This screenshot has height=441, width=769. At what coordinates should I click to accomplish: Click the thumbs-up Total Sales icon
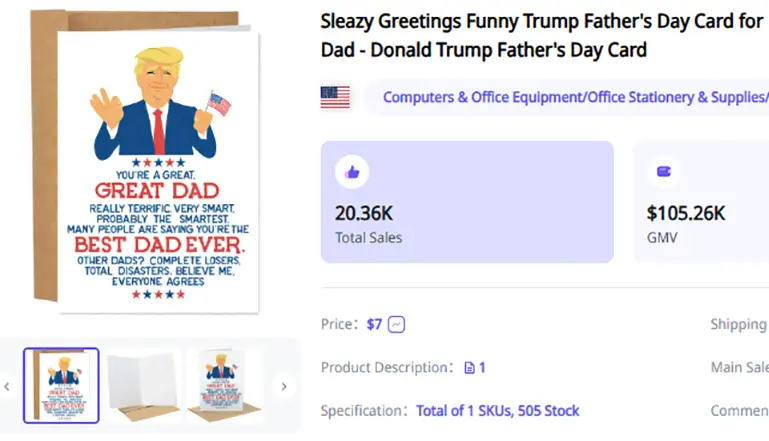pos(352,172)
